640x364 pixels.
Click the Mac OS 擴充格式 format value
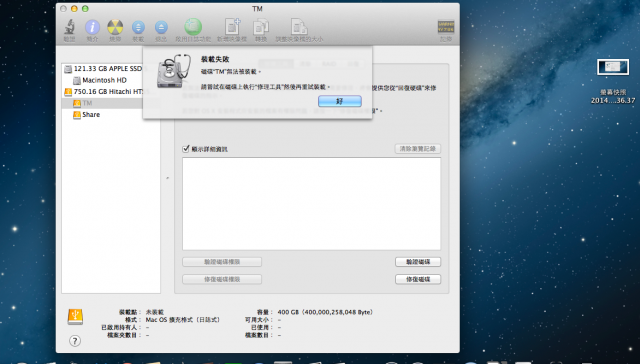(183, 320)
